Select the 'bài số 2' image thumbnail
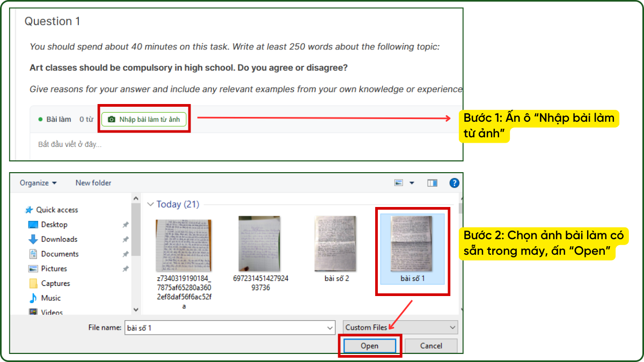 point(336,245)
